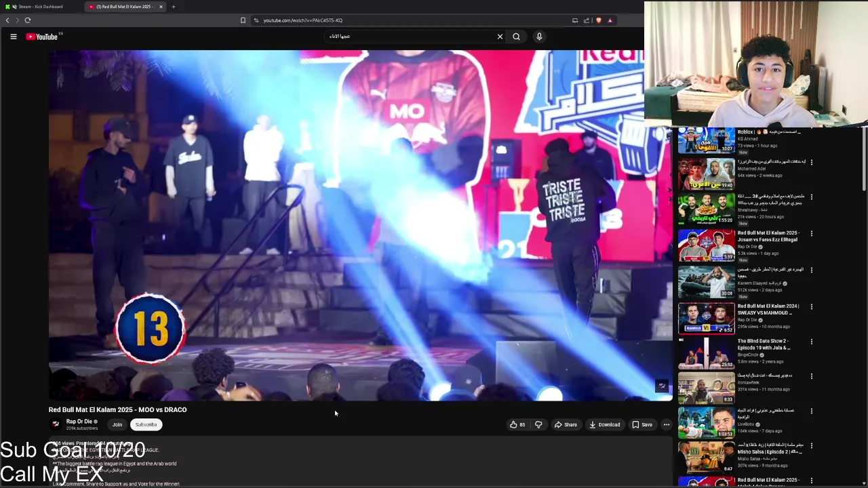Bookmark this page using bookmark icon
Image resolution: width=868 pixels, height=488 pixels.
click(243, 20)
